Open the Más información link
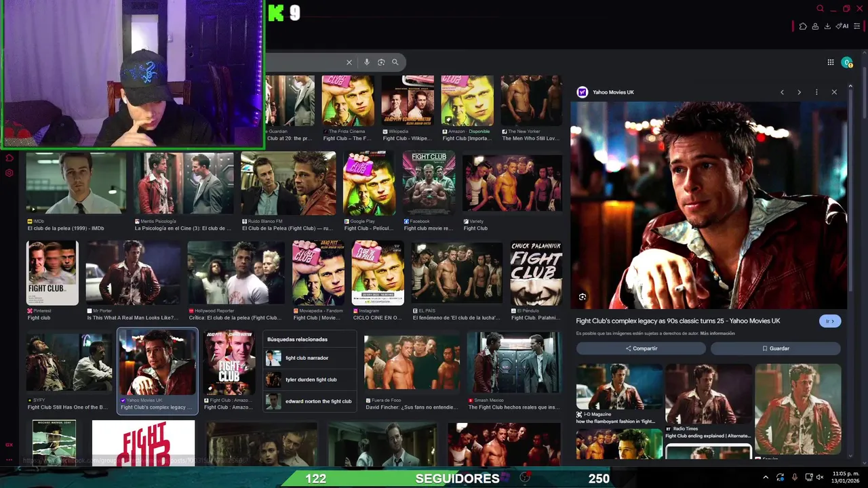The image size is (868, 488). 717,333
